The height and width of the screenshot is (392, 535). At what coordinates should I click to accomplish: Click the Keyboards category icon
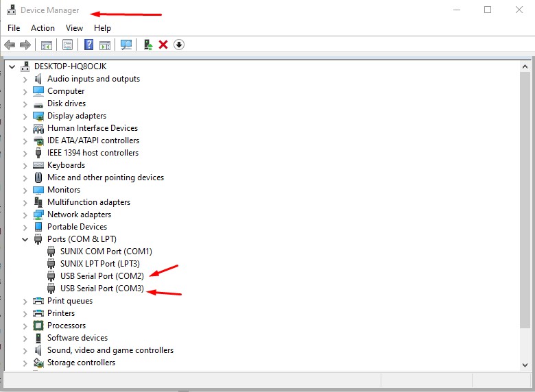click(x=38, y=165)
